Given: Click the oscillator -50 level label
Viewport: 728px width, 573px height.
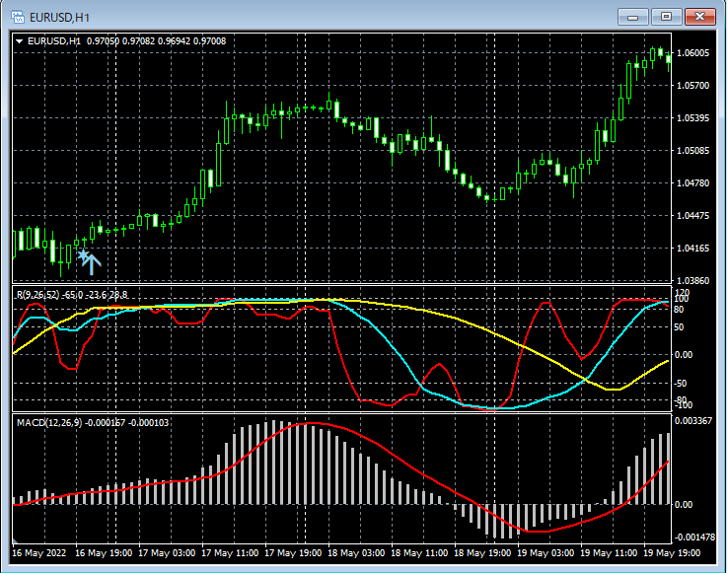Looking at the screenshot, I should (681, 384).
